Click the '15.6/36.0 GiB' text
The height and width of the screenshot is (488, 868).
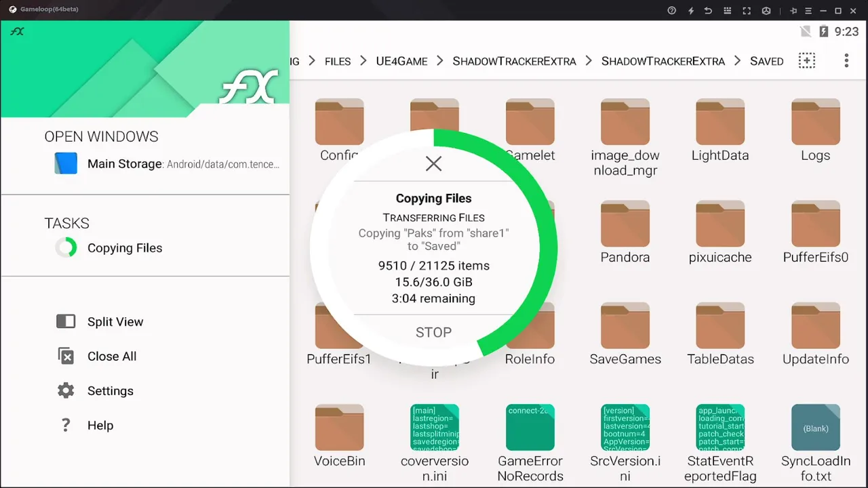click(433, 282)
